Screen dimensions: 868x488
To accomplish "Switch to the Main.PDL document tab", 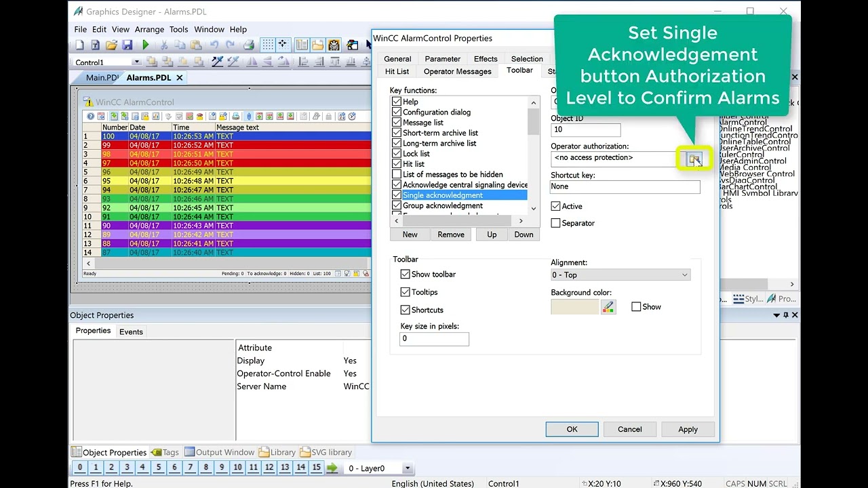I will click(102, 77).
